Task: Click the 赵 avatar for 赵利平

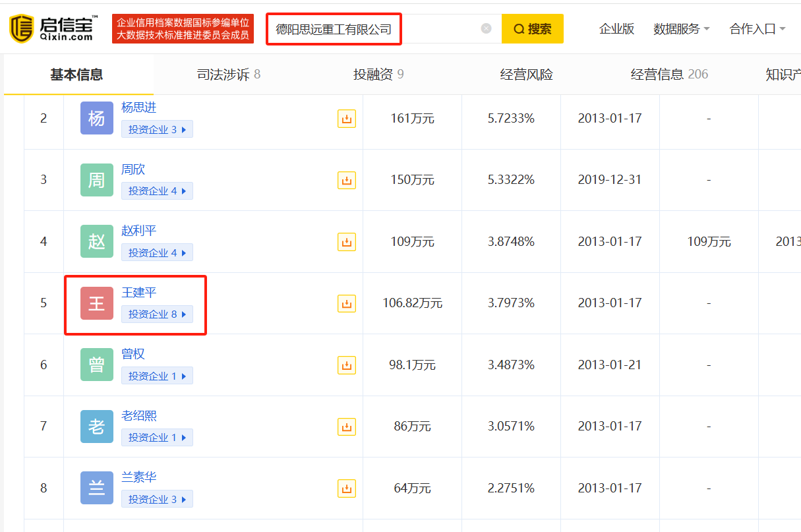Action: pos(97,241)
